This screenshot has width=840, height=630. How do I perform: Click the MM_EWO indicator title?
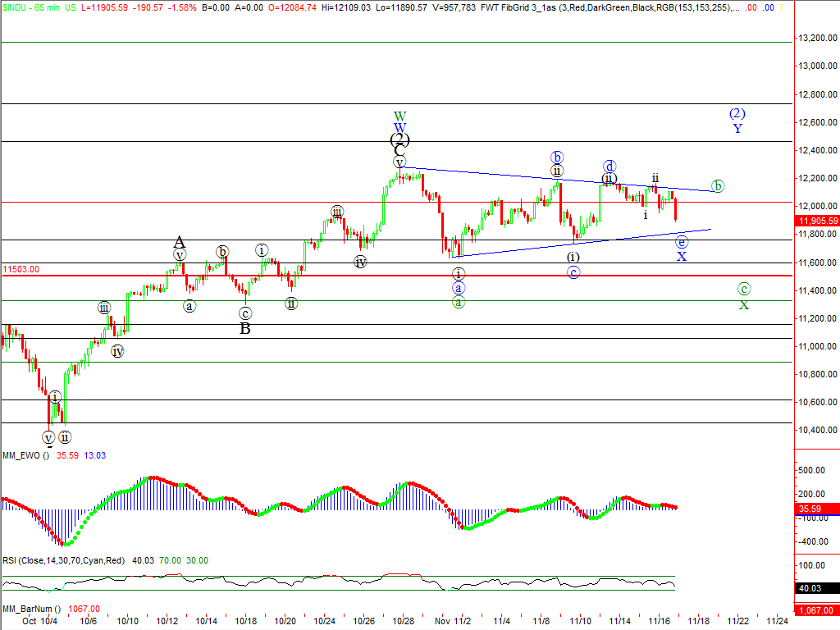[26, 456]
